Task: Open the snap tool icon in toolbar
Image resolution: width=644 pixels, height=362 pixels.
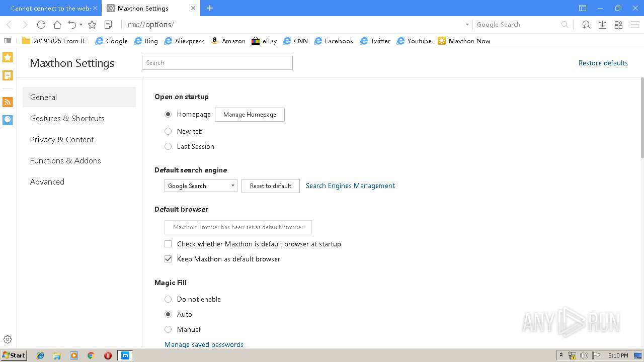Action: pyautogui.click(x=586, y=25)
